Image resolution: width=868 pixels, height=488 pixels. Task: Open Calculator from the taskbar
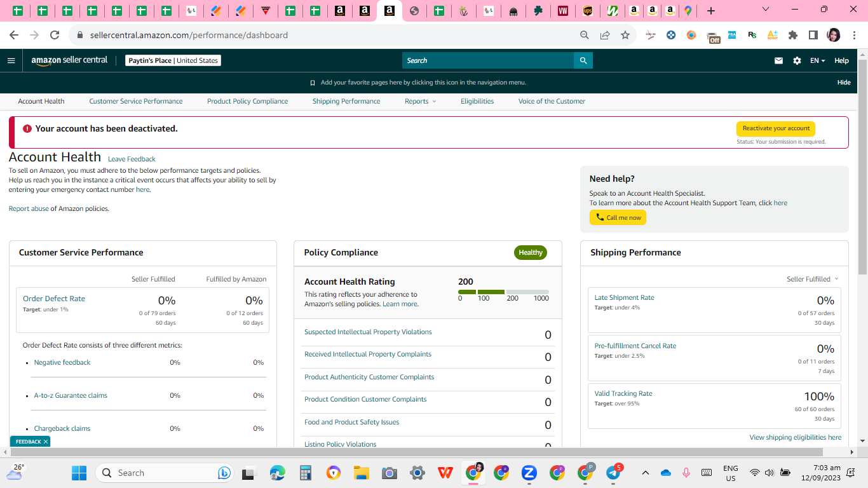click(306, 473)
